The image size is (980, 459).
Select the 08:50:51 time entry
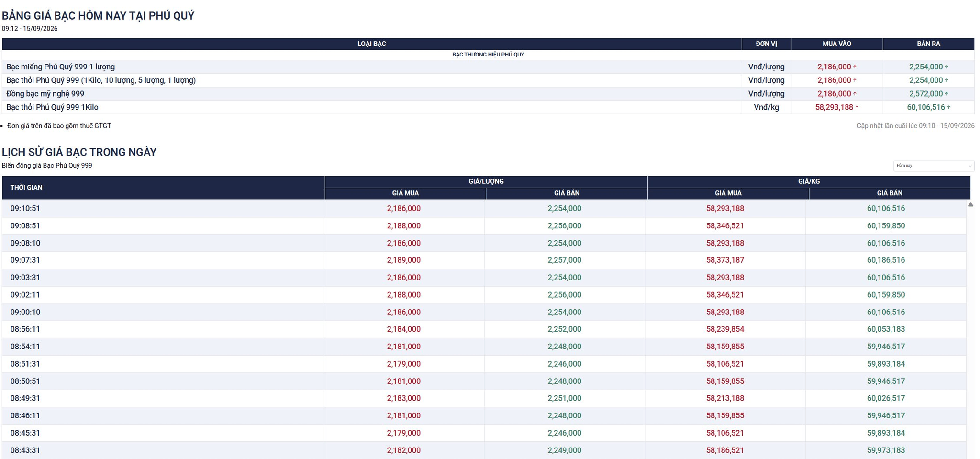pos(25,381)
